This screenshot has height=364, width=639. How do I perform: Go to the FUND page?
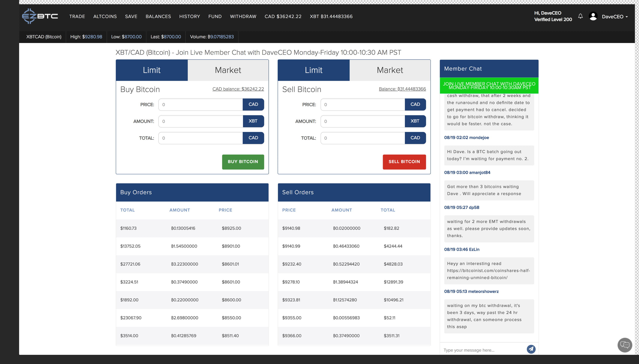(x=215, y=16)
